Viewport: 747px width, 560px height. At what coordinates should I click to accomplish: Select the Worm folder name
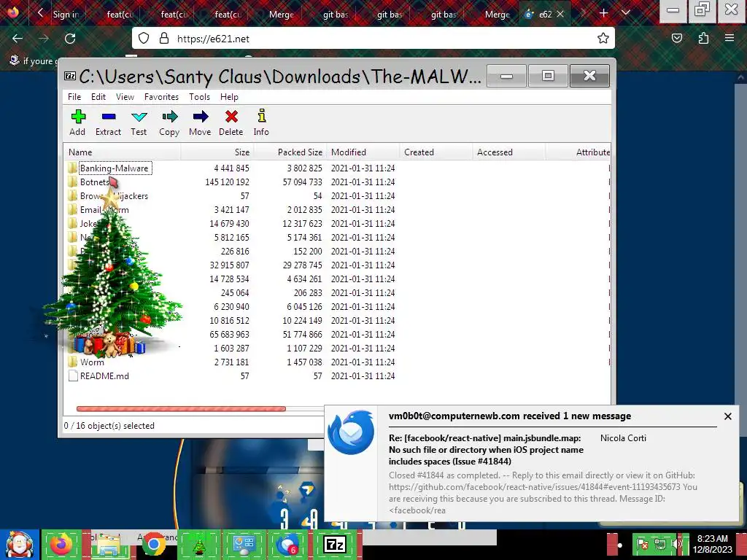[92, 362]
